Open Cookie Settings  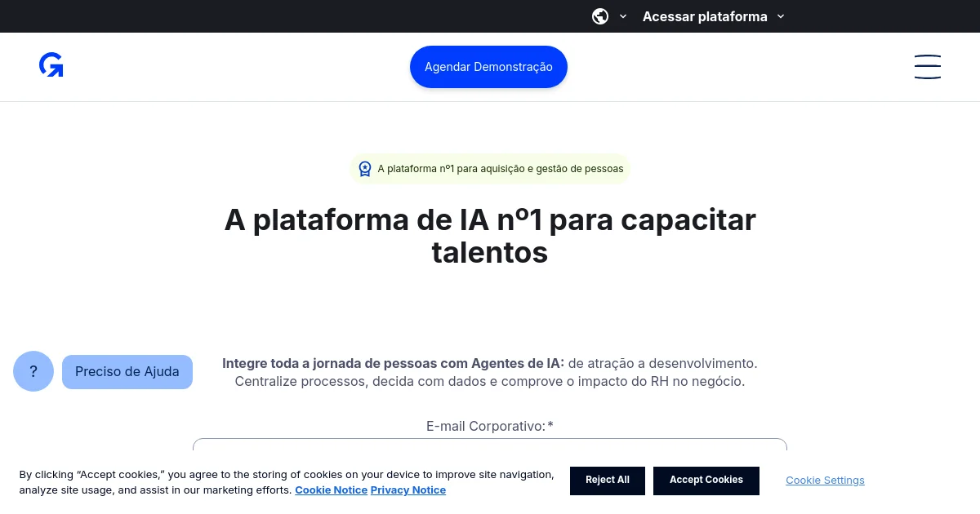(825, 481)
